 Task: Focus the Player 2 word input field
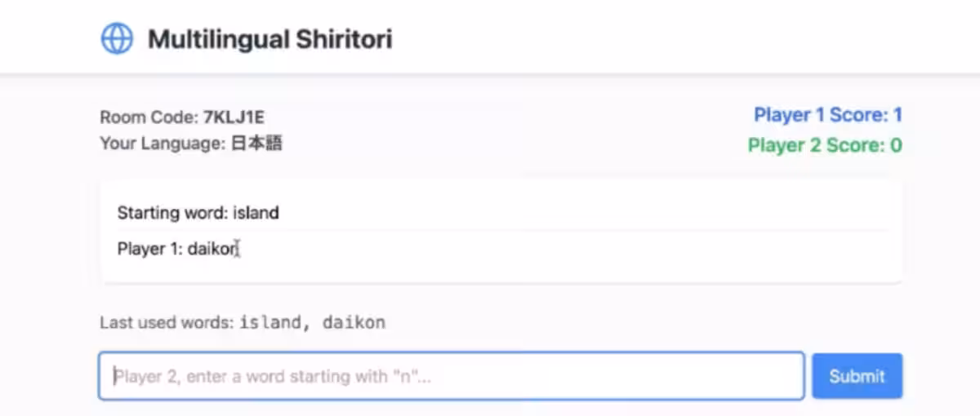point(451,376)
